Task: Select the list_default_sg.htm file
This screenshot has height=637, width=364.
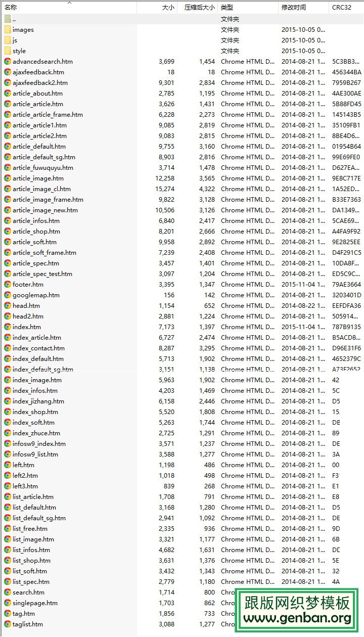Action: pyautogui.click(x=39, y=518)
